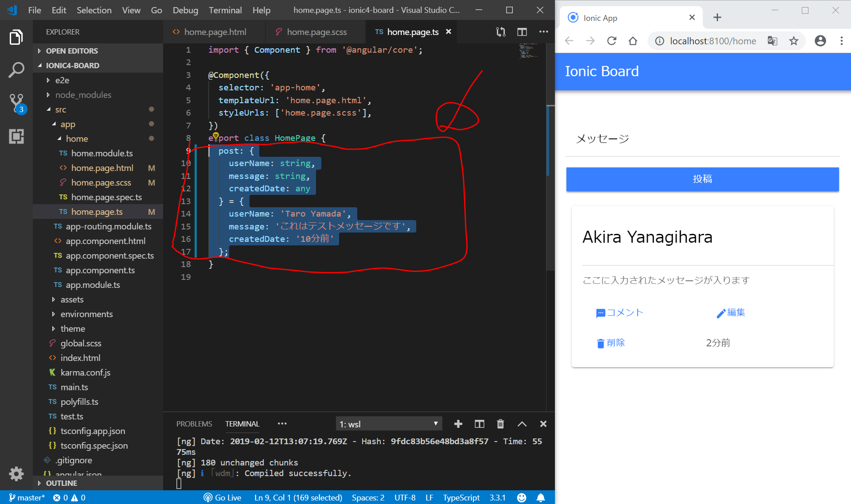
Task: Kill terminal with the trash icon
Action: (500, 424)
